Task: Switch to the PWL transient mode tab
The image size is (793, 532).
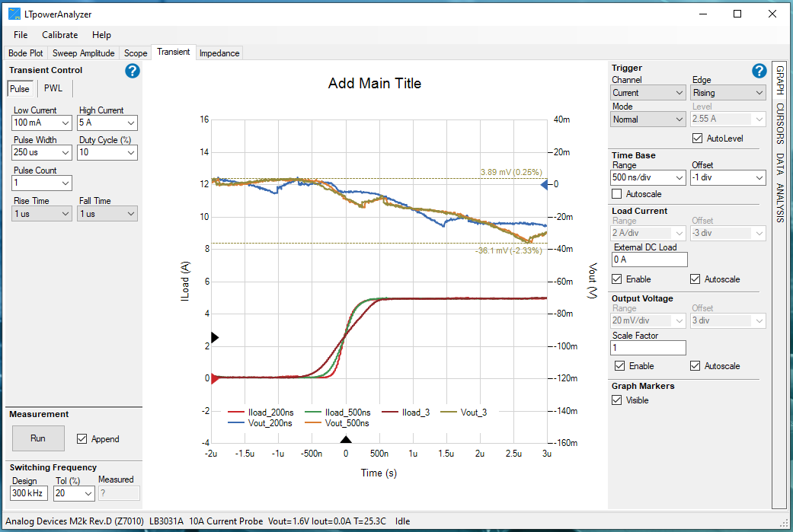Action: tap(53, 88)
